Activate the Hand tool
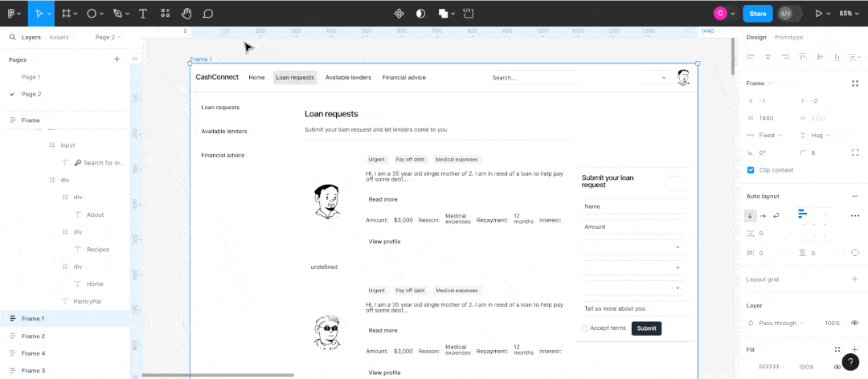868x379 pixels. (x=186, y=14)
